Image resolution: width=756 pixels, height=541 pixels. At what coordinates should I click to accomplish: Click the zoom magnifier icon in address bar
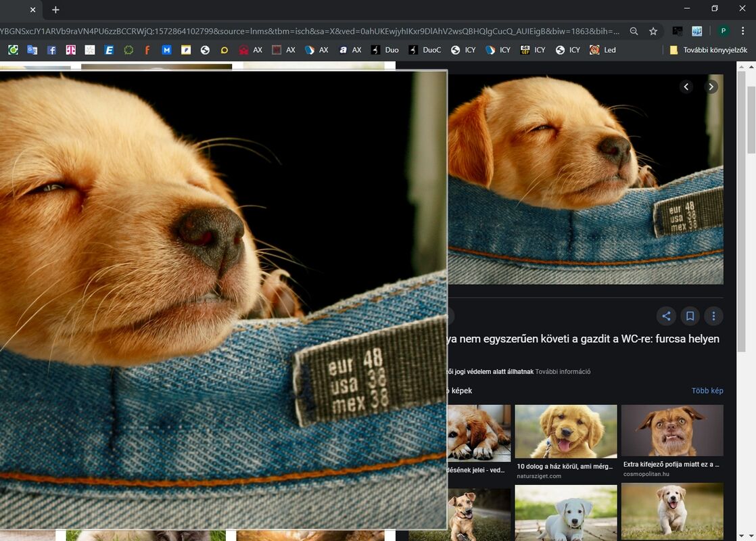(x=634, y=31)
